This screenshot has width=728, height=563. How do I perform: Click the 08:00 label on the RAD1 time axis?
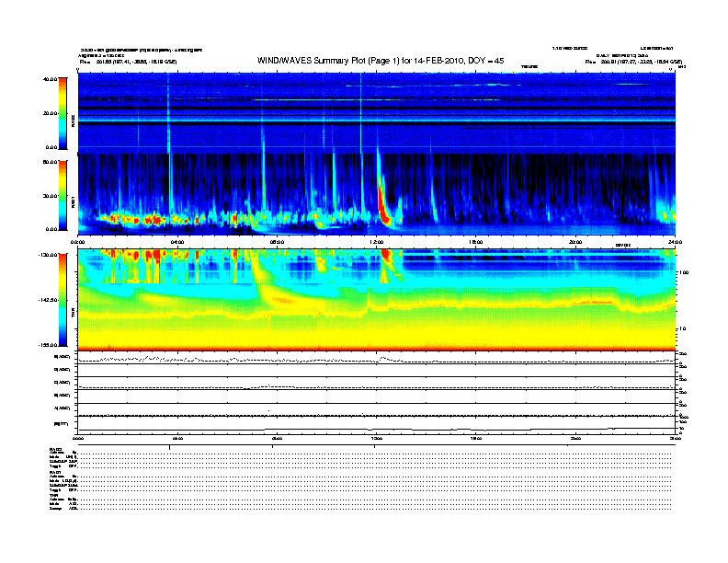(x=277, y=241)
